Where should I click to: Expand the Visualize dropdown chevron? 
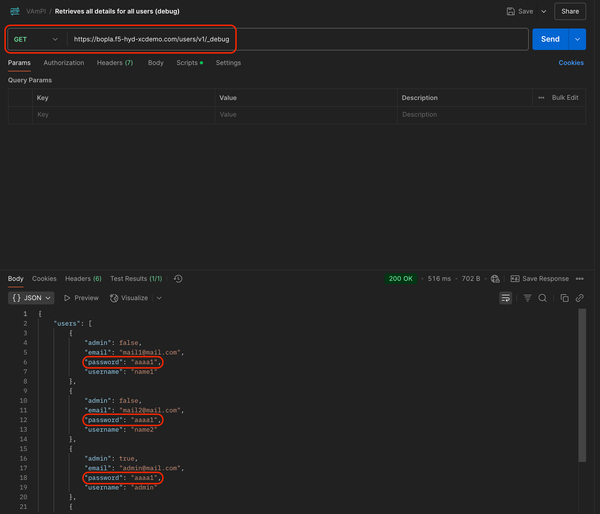pos(159,298)
